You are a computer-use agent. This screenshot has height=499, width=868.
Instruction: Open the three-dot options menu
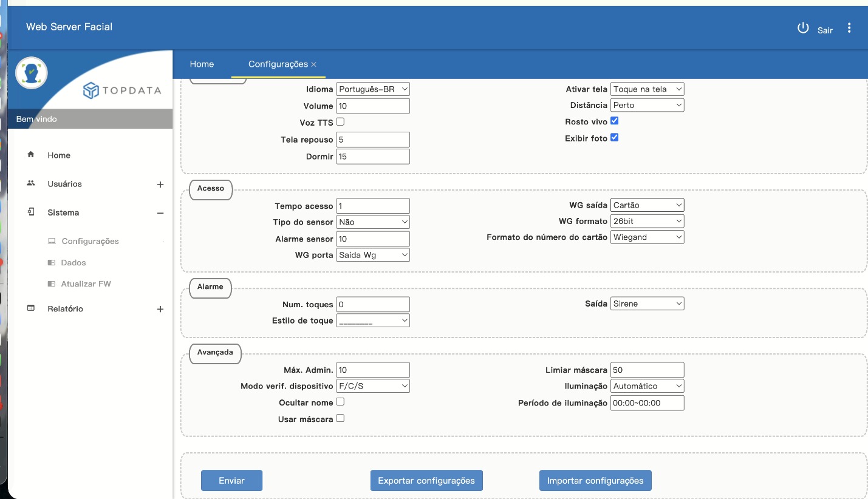tap(849, 28)
